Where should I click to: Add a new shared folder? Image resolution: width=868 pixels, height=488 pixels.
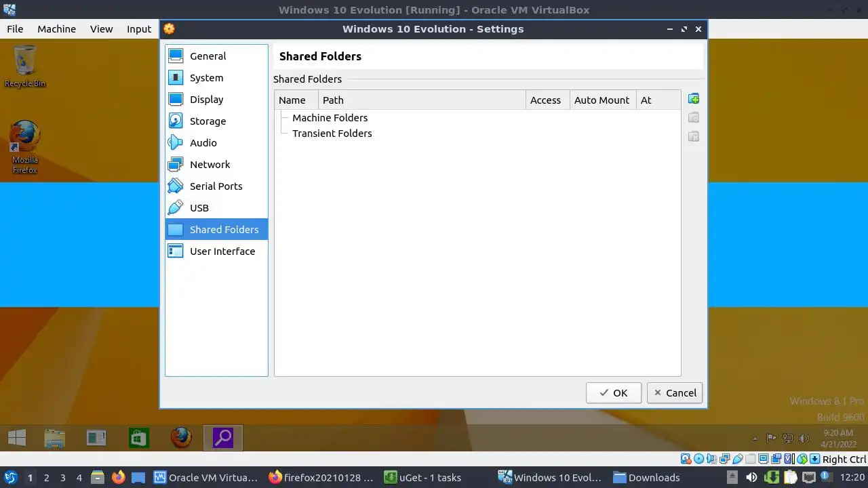694,99
